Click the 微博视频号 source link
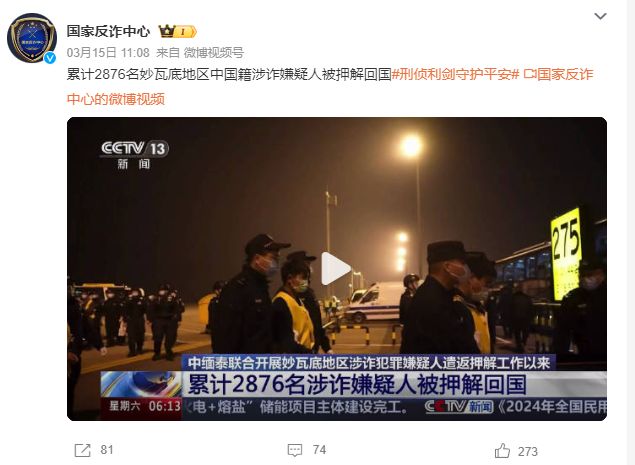 [x=213, y=53]
